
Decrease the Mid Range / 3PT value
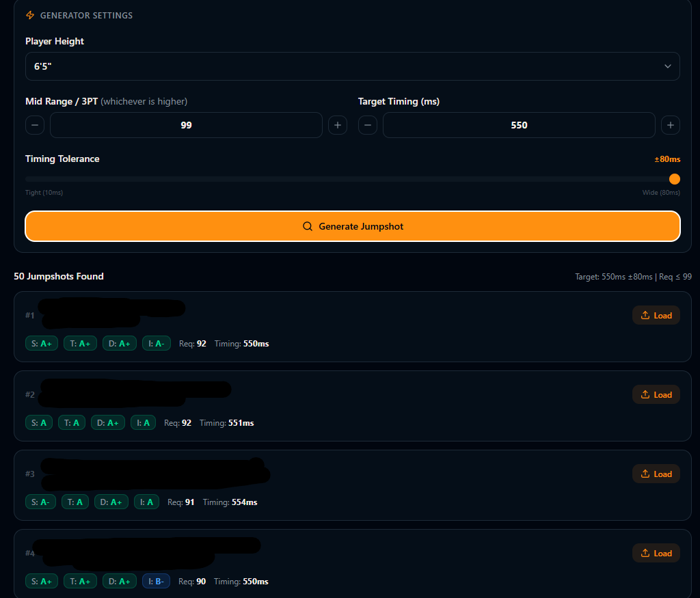click(x=35, y=125)
